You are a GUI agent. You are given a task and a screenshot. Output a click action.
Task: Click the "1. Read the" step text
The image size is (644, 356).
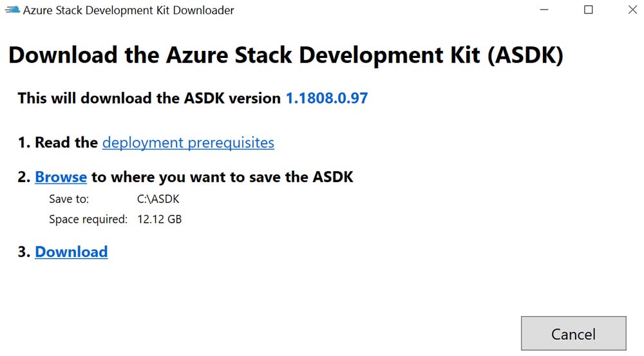(58, 142)
